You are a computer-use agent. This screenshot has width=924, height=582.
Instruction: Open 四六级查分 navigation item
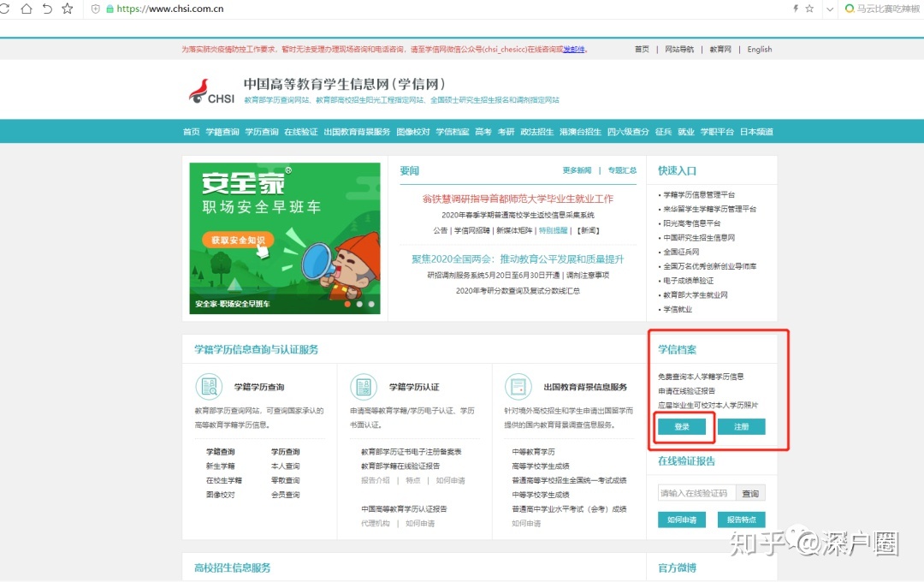click(628, 132)
